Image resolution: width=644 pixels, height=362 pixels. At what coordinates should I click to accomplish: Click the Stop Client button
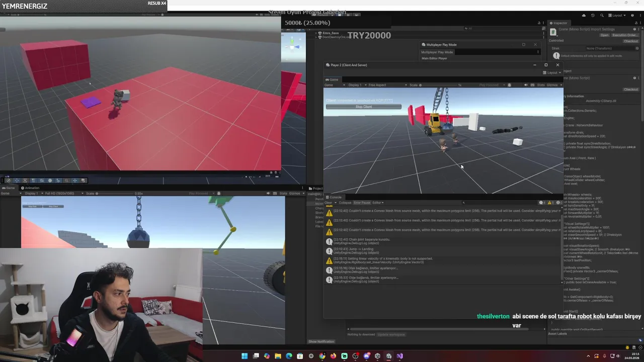364,107
